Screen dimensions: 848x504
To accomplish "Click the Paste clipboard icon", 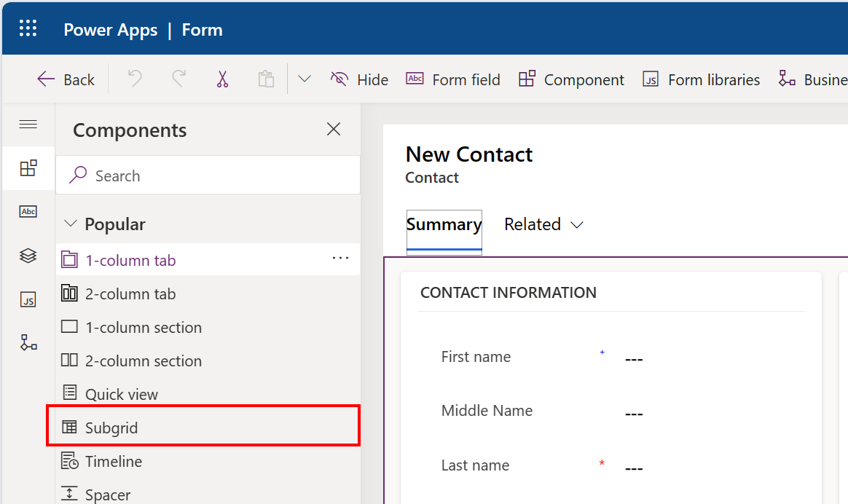I will tap(266, 79).
